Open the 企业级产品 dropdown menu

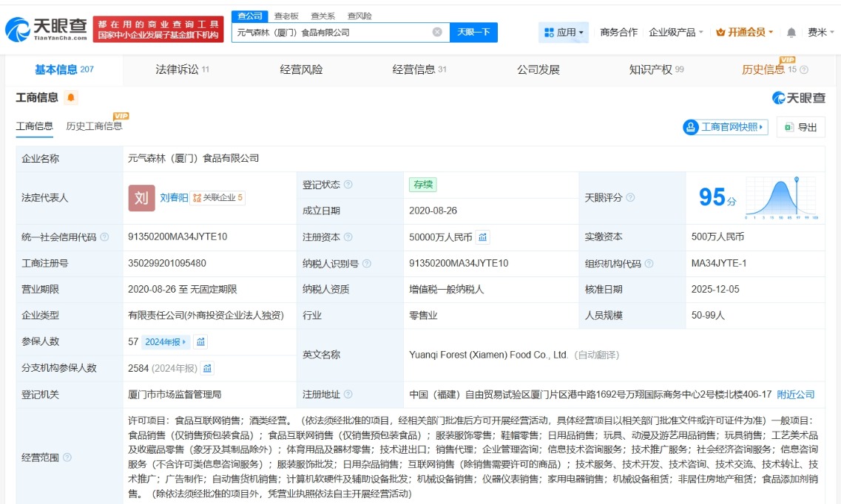click(x=676, y=33)
